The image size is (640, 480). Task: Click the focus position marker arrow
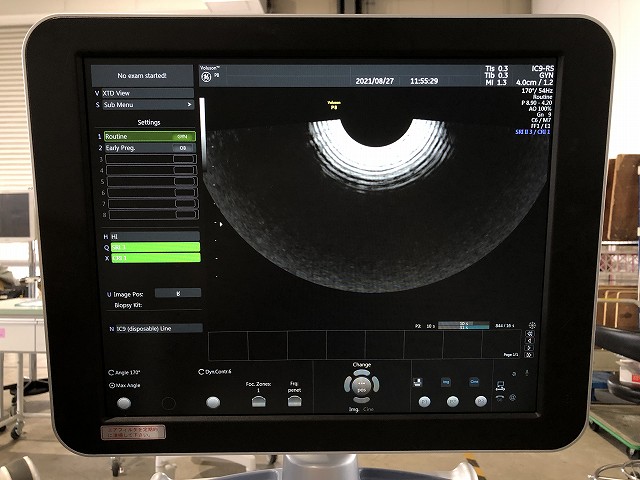221,224
